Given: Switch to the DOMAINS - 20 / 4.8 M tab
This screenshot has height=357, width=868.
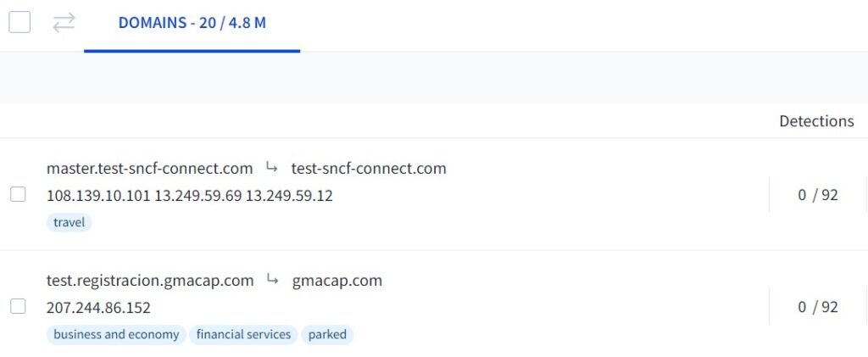Looking at the screenshot, I should click(192, 23).
